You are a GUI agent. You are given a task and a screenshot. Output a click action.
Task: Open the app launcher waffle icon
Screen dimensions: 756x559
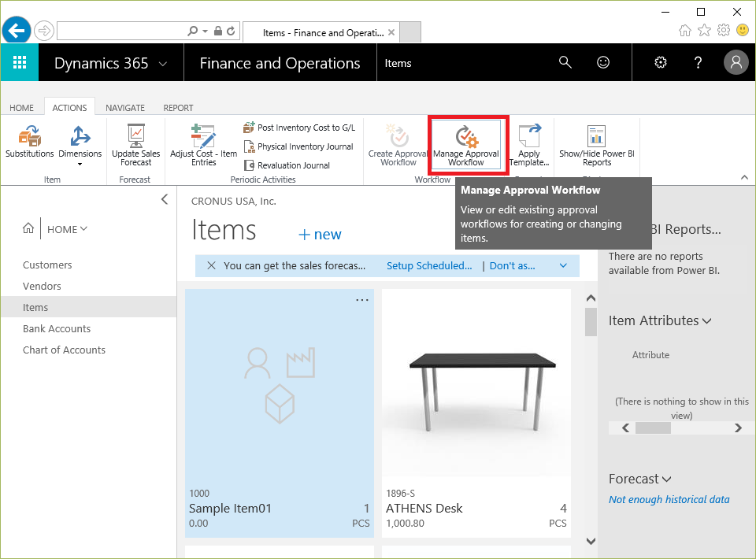coord(20,63)
